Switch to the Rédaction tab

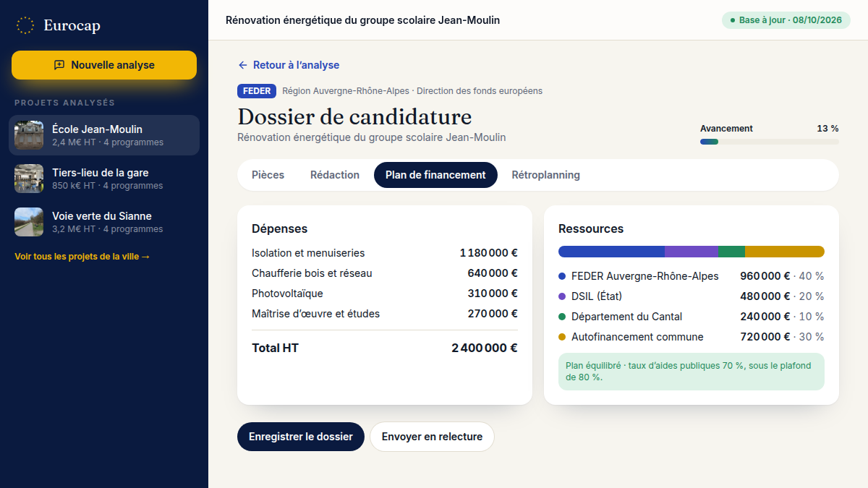[335, 175]
